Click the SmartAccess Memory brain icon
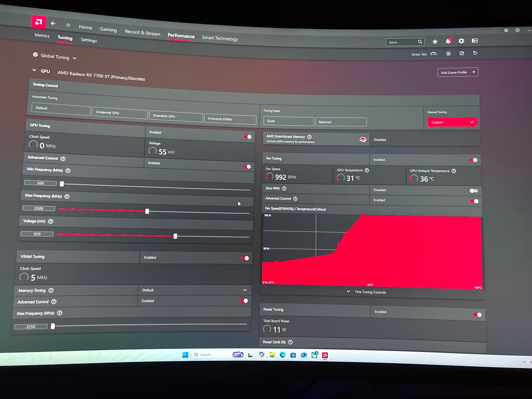Screen dimensions: 532x399 pyautogui.click(x=363, y=140)
